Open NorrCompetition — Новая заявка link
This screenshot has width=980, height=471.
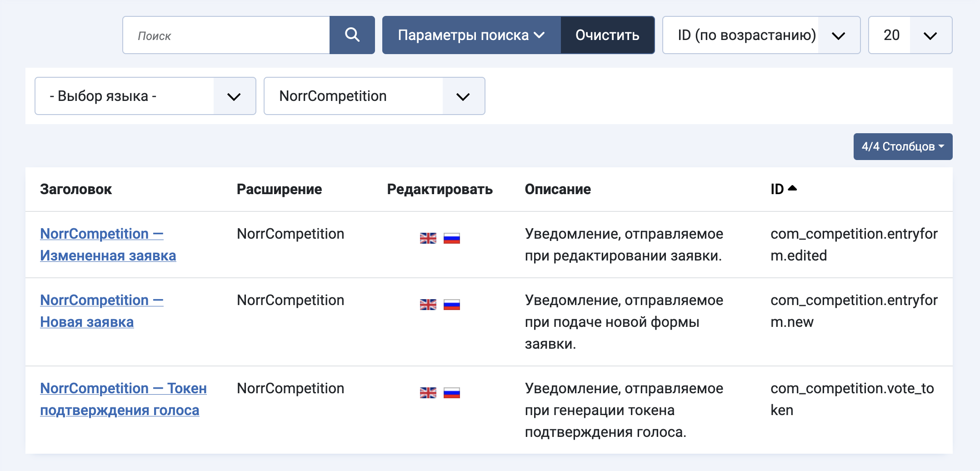click(102, 311)
